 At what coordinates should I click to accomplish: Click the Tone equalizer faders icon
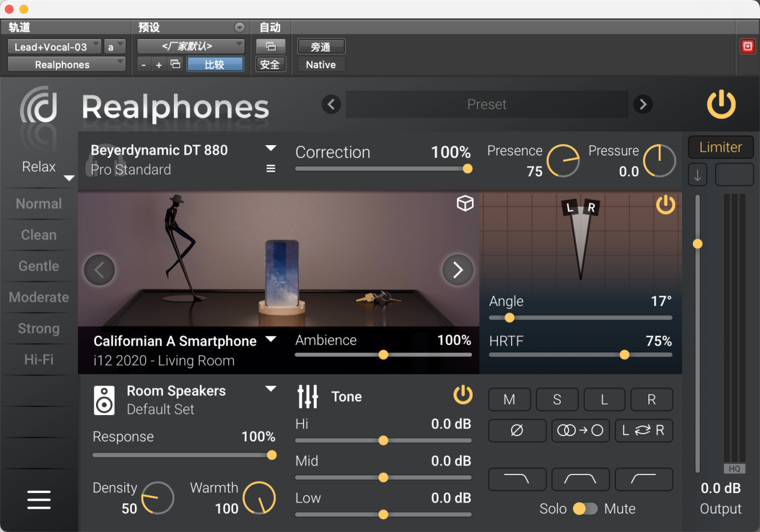[x=308, y=397]
